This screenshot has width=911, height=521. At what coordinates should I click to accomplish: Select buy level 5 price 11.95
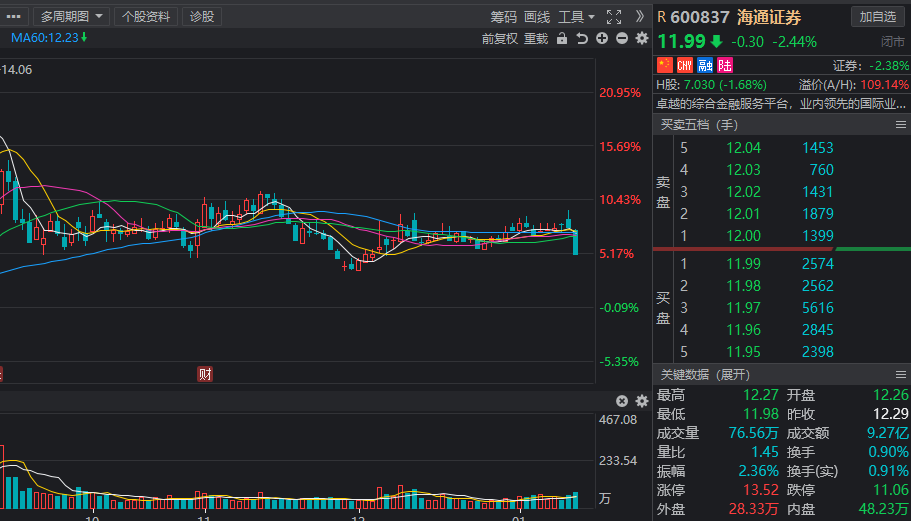click(x=743, y=352)
